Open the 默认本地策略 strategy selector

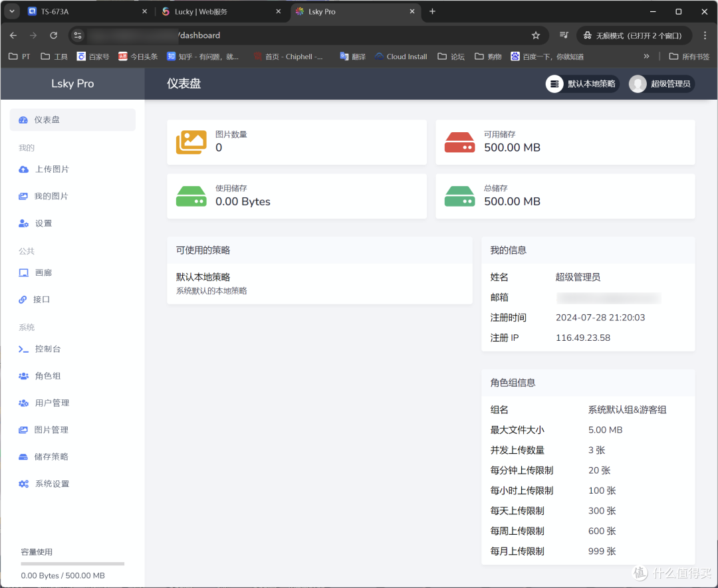point(582,84)
